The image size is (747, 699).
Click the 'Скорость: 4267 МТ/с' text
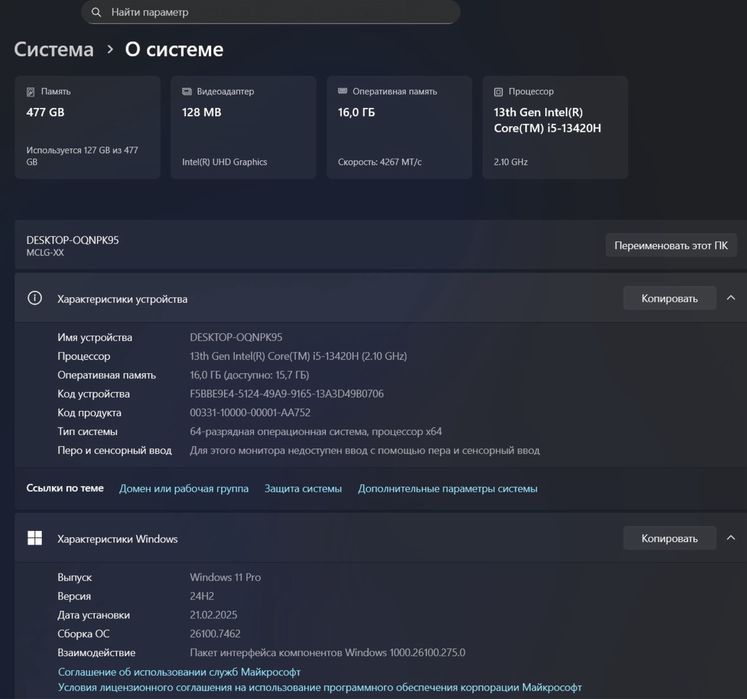380,162
